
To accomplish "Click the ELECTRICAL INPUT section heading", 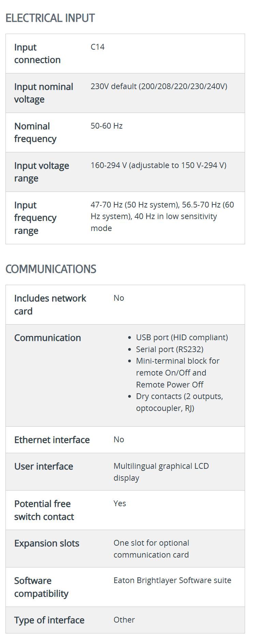I will [50, 18].
